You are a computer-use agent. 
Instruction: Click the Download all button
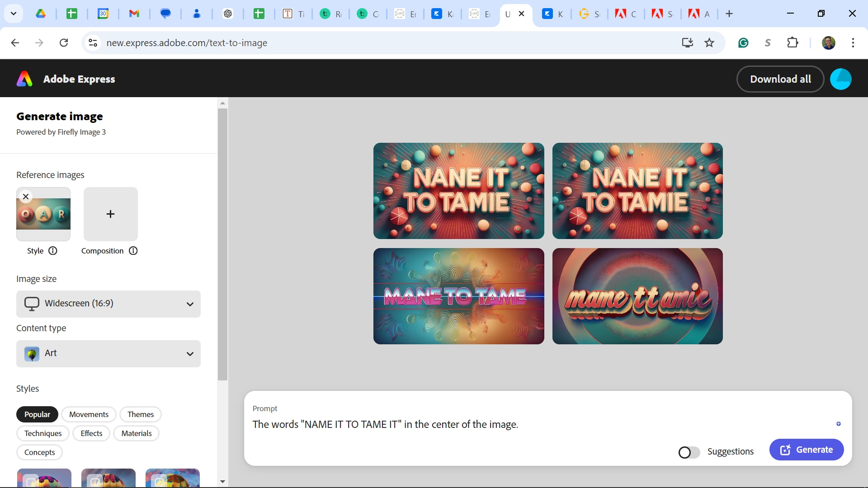click(780, 79)
